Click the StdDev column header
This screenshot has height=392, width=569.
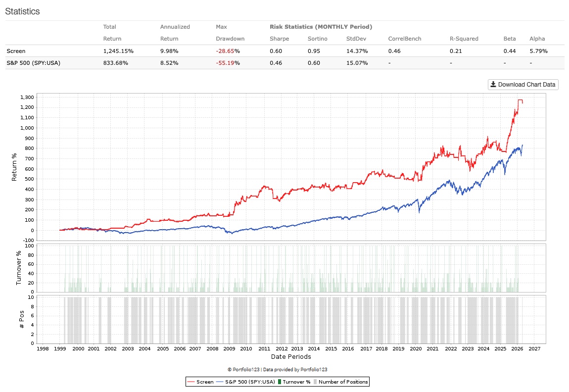coord(356,39)
